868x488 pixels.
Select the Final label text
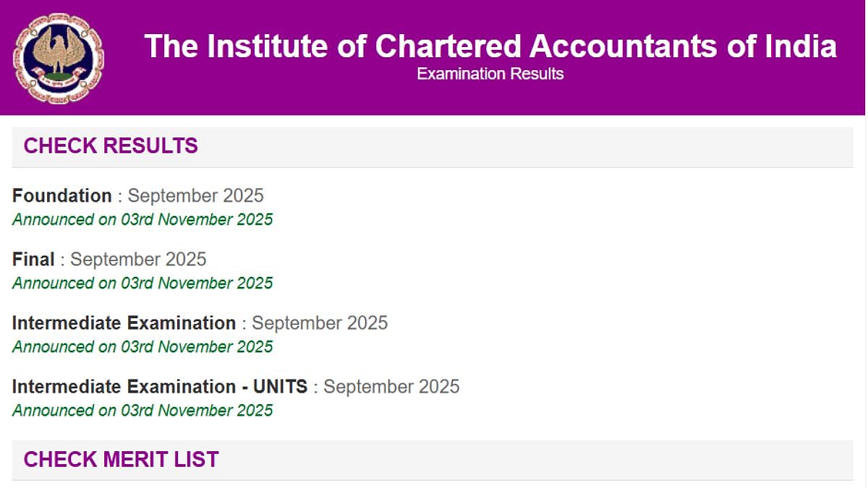[33, 259]
